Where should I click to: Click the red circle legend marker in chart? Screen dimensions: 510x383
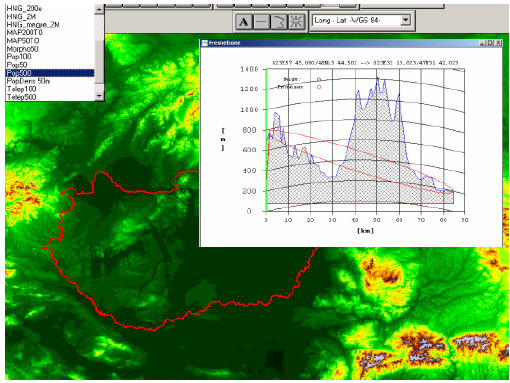(319, 87)
